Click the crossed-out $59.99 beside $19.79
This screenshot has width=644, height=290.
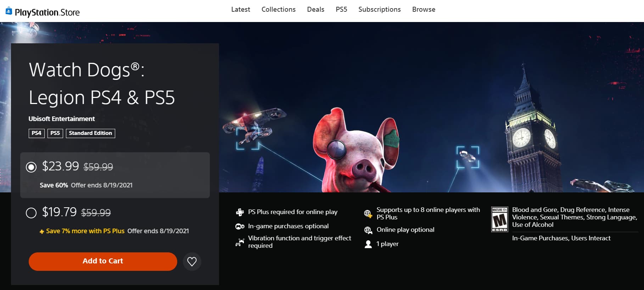[x=96, y=213]
